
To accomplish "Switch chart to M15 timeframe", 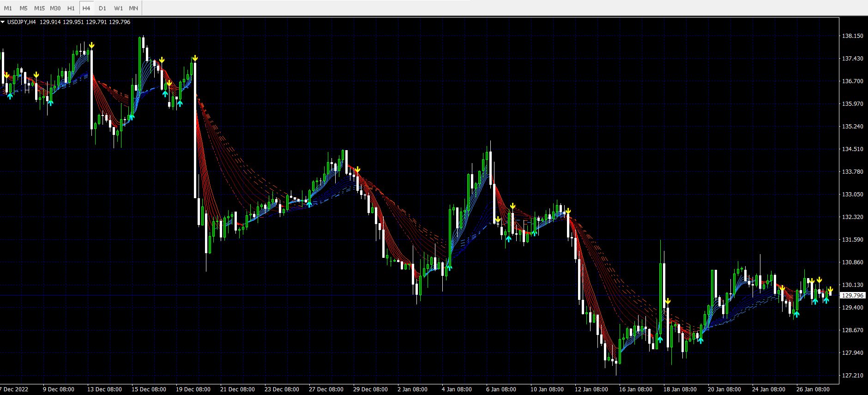I will tap(39, 8).
